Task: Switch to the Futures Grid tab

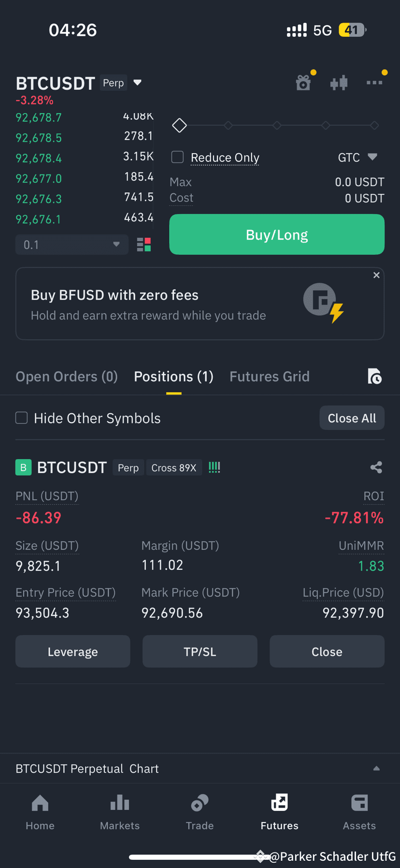Action: (270, 376)
